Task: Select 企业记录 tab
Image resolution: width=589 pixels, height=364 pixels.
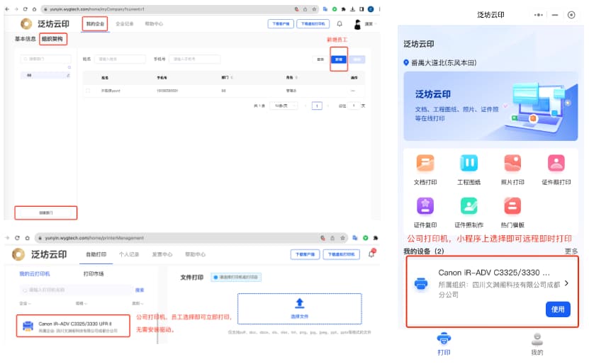Action: click(x=124, y=23)
